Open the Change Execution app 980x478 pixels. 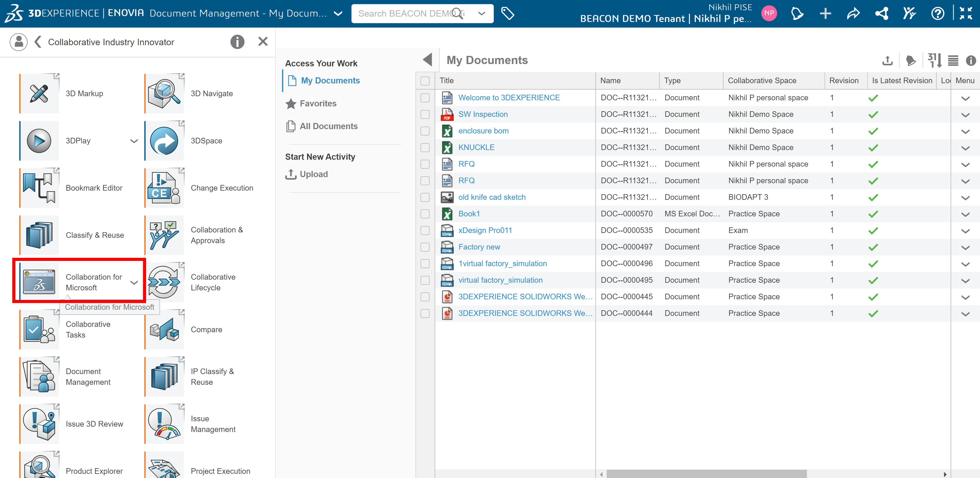click(164, 188)
